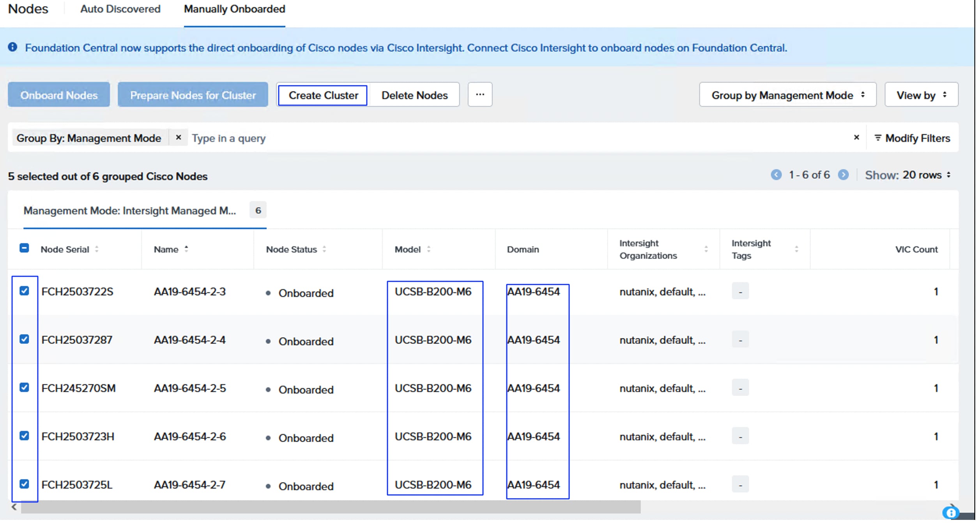The image size is (980, 523).
Task: Enable the checkbox for node FCH25037287
Action: pyautogui.click(x=25, y=339)
